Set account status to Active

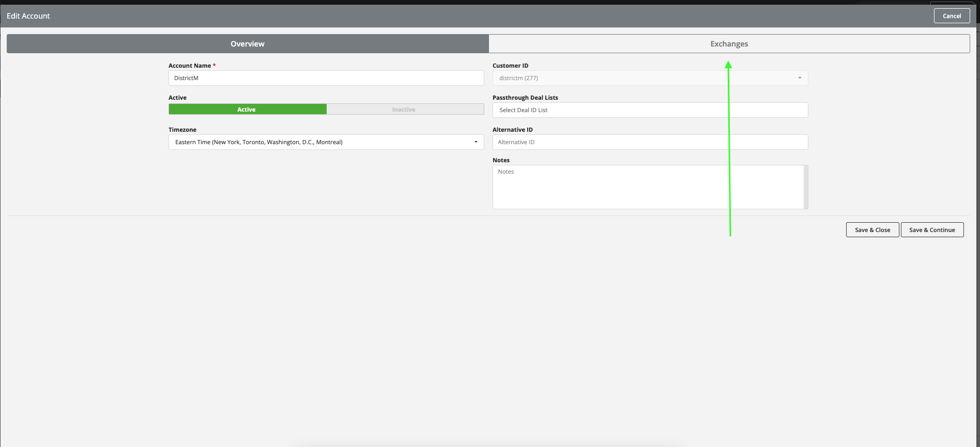coord(247,110)
